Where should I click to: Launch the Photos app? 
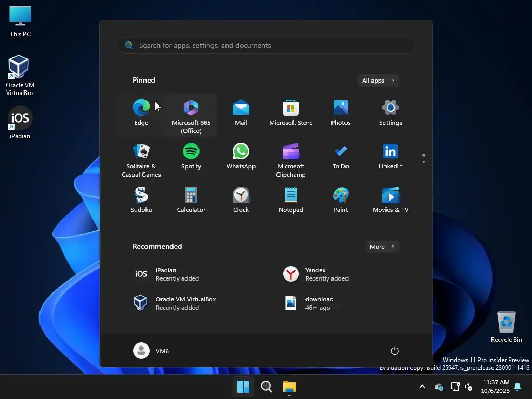coord(341,114)
